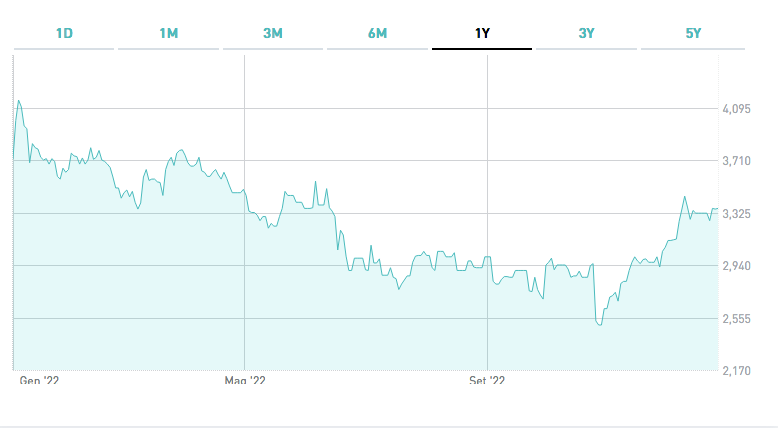Screen dimensions: 778x428
Task: Show the 3M time range
Action: click(x=273, y=33)
